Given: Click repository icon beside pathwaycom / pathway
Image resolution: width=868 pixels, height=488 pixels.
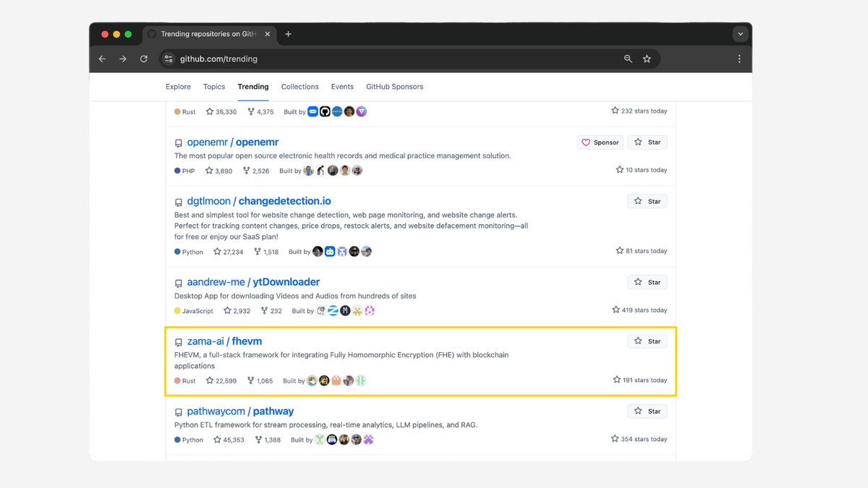Looking at the screenshot, I should pyautogui.click(x=179, y=412).
